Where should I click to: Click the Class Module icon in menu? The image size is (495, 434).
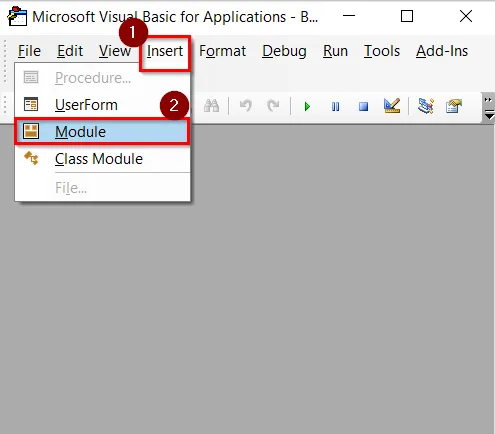(x=31, y=158)
